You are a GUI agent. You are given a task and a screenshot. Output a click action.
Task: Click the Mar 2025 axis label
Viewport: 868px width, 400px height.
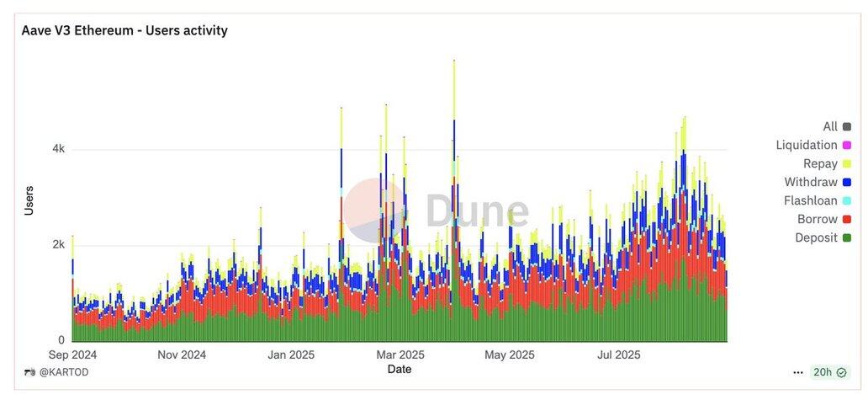[x=400, y=355]
